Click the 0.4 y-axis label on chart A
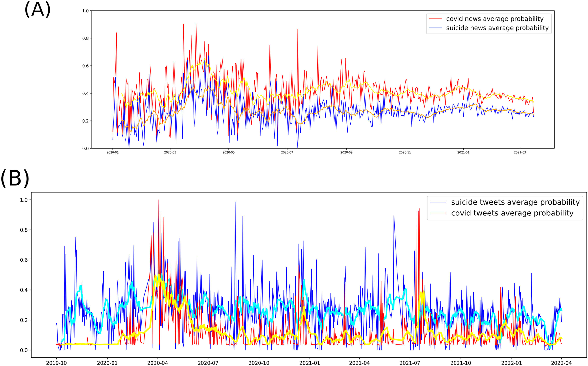 click(85, 93)
